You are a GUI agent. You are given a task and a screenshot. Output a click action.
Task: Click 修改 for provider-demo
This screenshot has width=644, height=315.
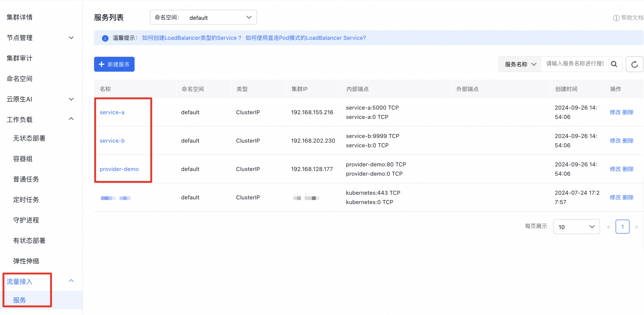click(615, 169)
